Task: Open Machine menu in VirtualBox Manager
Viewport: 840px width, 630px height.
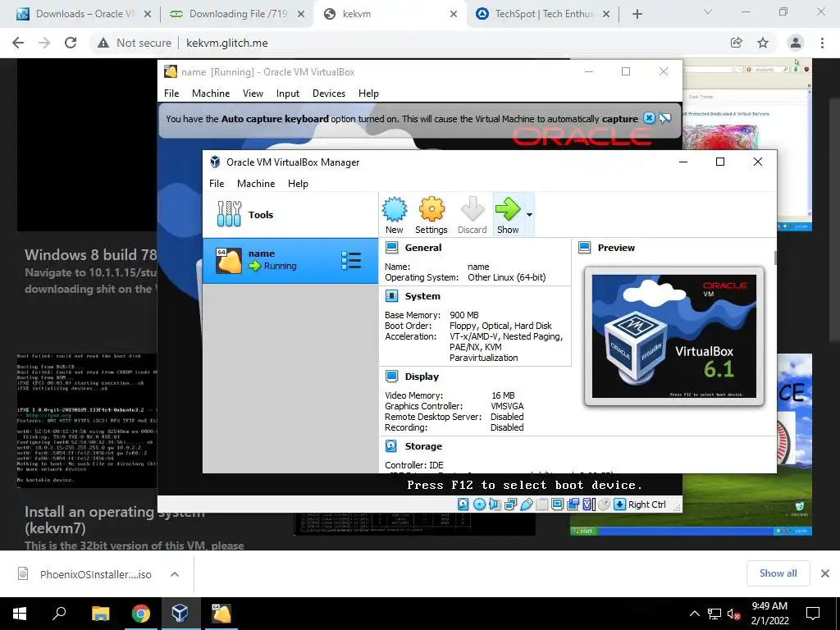Action: 256,183
